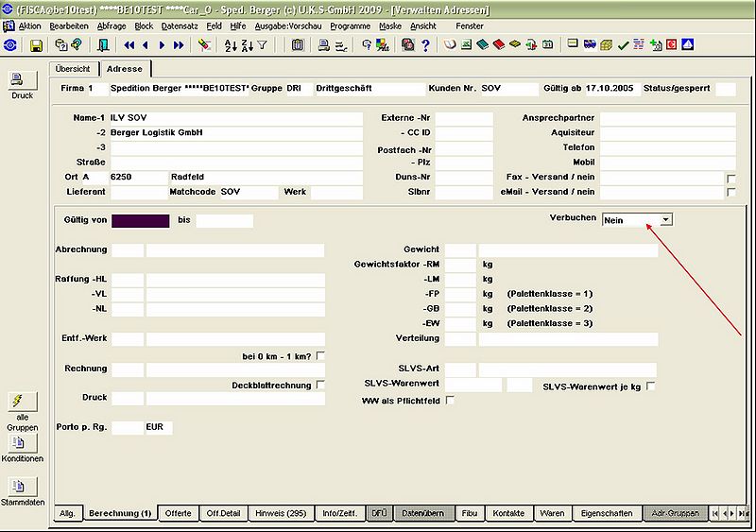Open the Eigenschaften tab
Image resolution: width=756 pixels, height=532 pixels.
click(x=607, y=513)
